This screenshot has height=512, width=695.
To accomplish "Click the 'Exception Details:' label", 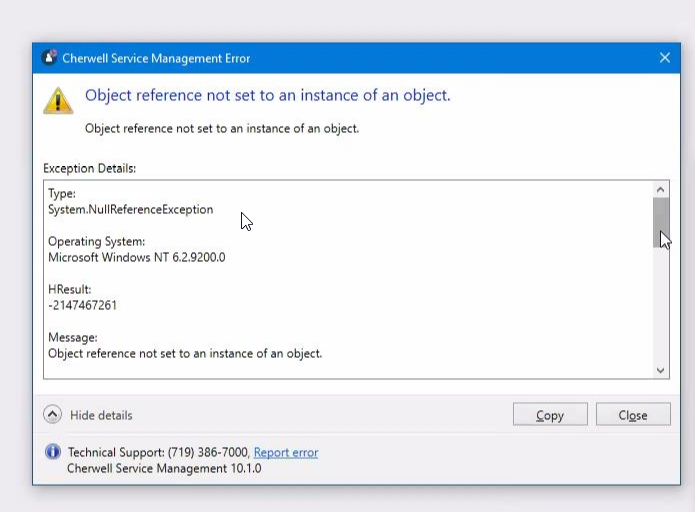I will (x=89, y=169).
